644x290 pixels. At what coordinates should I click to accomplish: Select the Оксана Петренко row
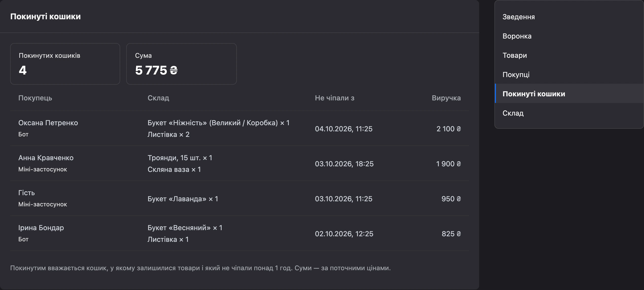pos(240,129)
